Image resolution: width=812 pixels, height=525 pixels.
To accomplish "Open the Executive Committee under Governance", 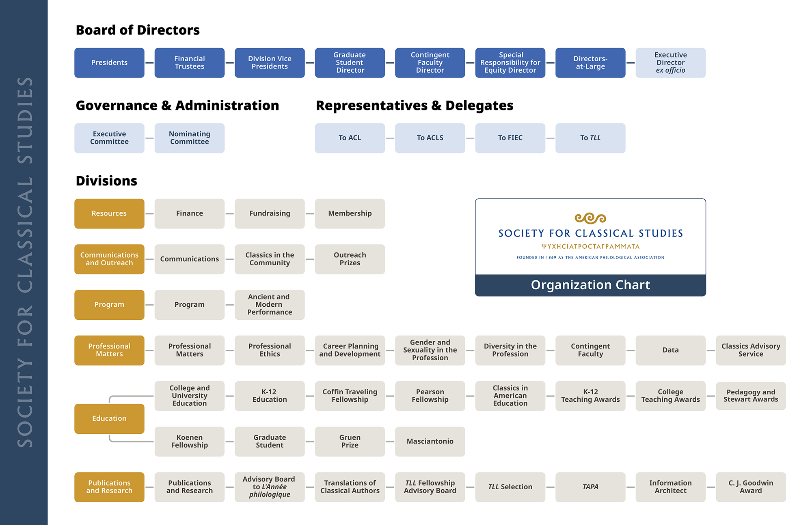I will (109, 138).
